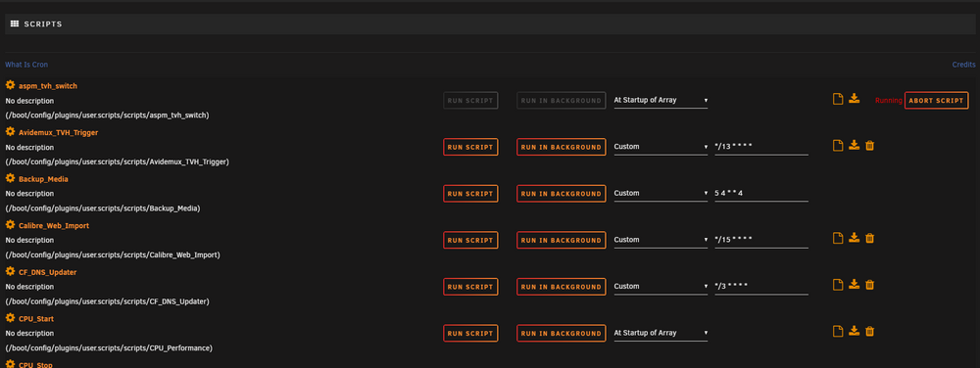The width and height of the screenshot is (980, 368).
Task: Click the CF_DNS_Updater script name
Action: pos(47,272)
